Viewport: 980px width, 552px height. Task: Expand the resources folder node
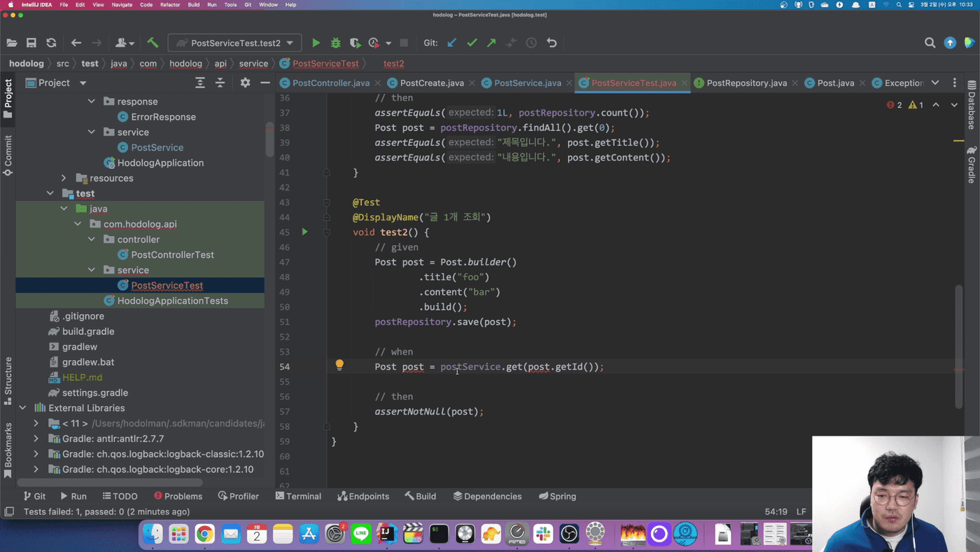pos(64,178)
